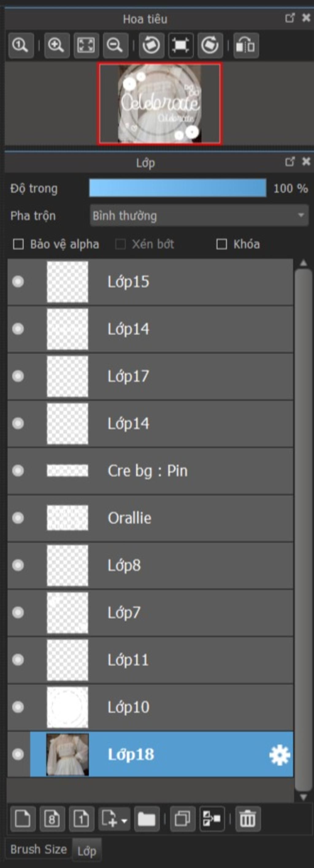
Task: Reset navigator zoom to 100 percent
Action: pos(21,45)
